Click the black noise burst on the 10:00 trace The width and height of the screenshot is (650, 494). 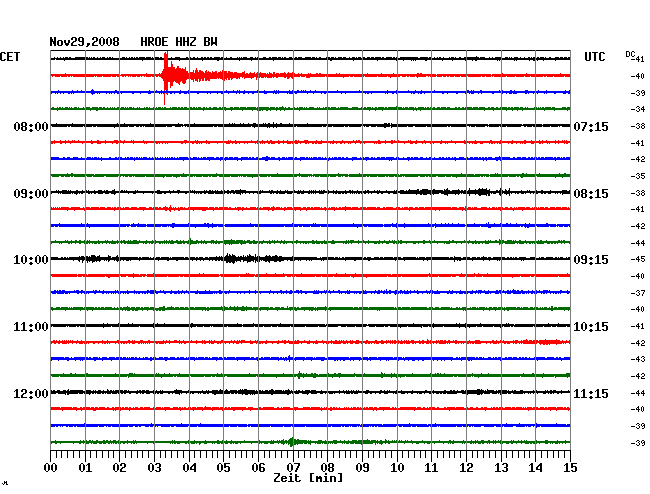253,259
